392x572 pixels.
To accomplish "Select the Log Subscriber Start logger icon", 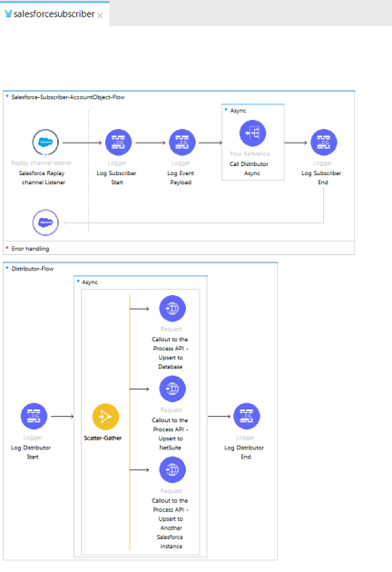I will [x=118, y=143].
